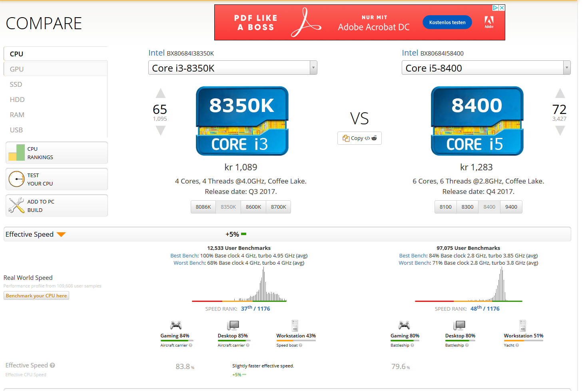
Task: Click help icon beside Desktop Aircraft carrier
Action: (248, 345)
